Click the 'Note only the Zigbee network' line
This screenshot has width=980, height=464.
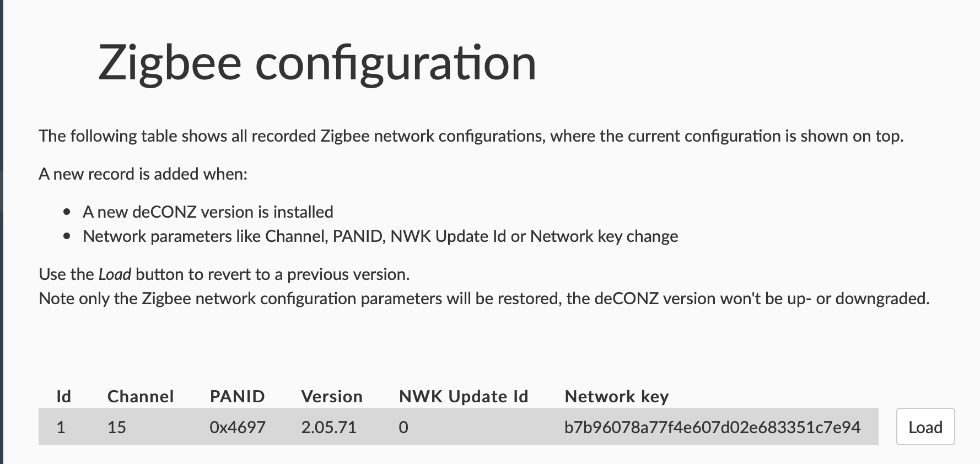(x=484, y=298)
